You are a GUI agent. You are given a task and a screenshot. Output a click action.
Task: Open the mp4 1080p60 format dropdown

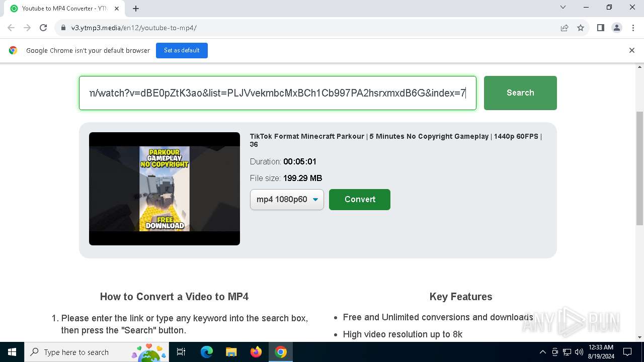coord(287,200)
